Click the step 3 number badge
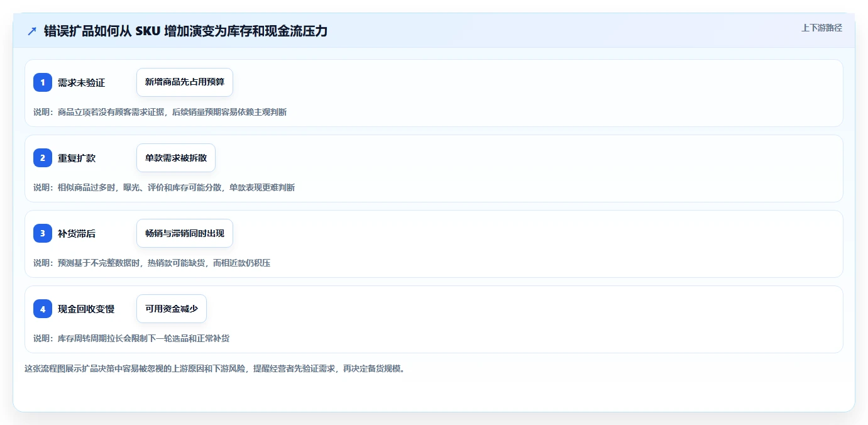868x425 pixels. pyautogui.click(x=43, y=233)
